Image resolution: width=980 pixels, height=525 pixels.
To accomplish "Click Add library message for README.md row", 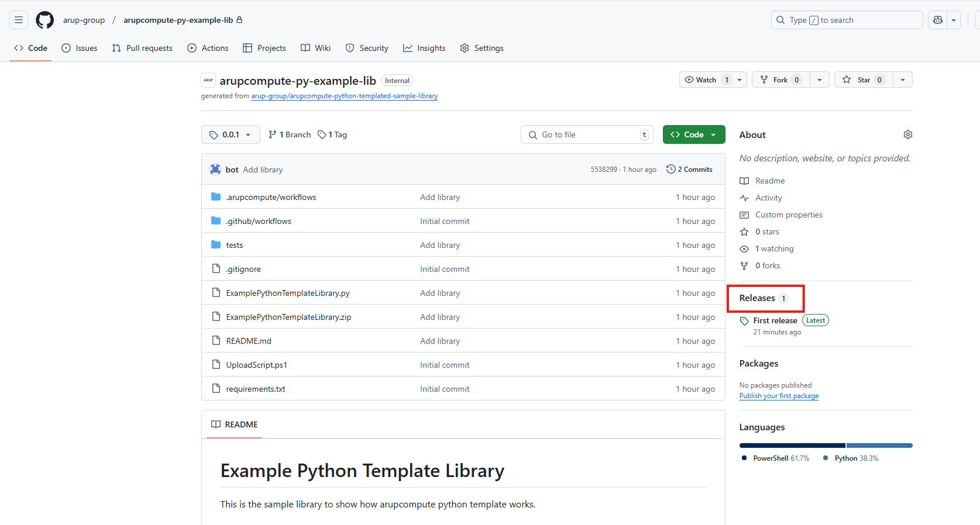I will [x=440, y=341].
